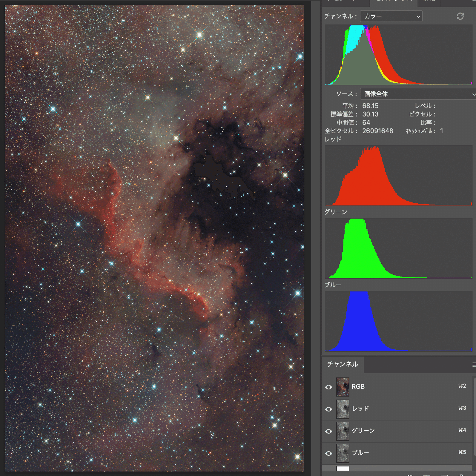476x476 pixels.
Task: Select the ブルー channel name in the list
Action: (360, 453)
